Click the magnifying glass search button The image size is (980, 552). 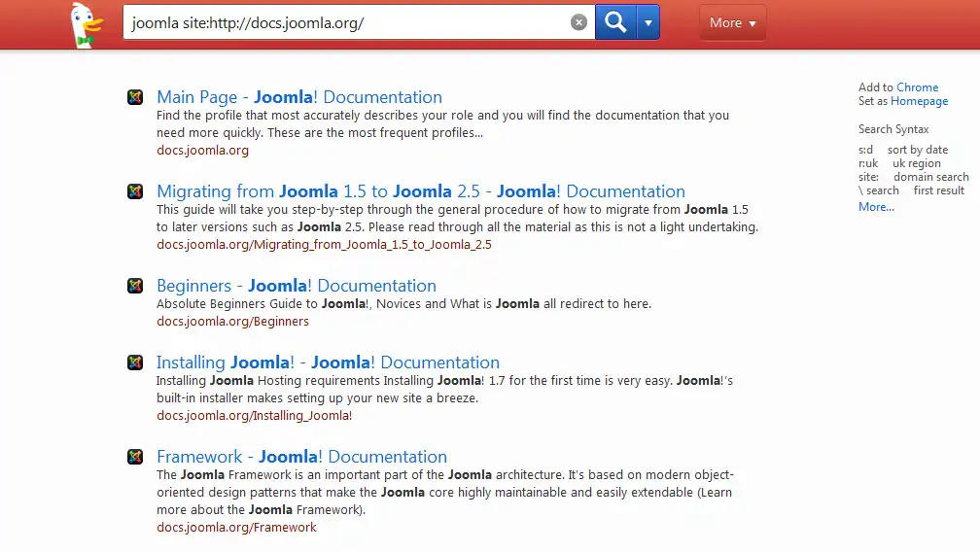tap(615, 22)
